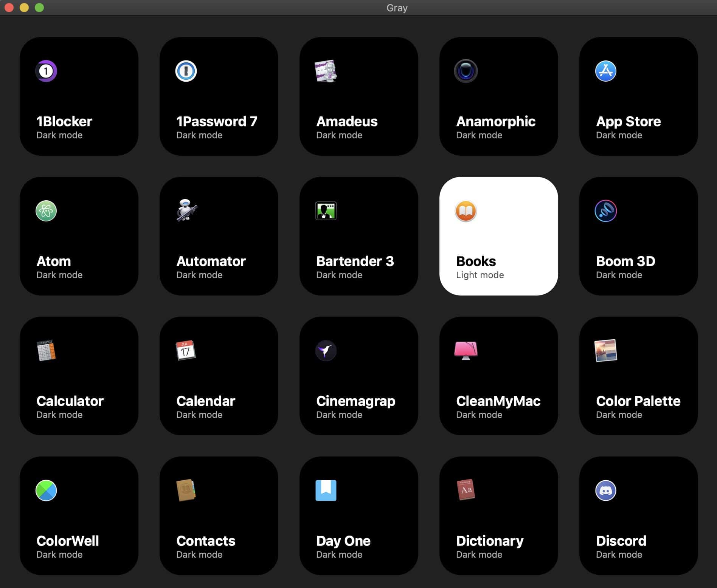This screenshot has height=588, width=717.
Task: Click the Anamorphic lens icon
Action: [x=466, y=71]
